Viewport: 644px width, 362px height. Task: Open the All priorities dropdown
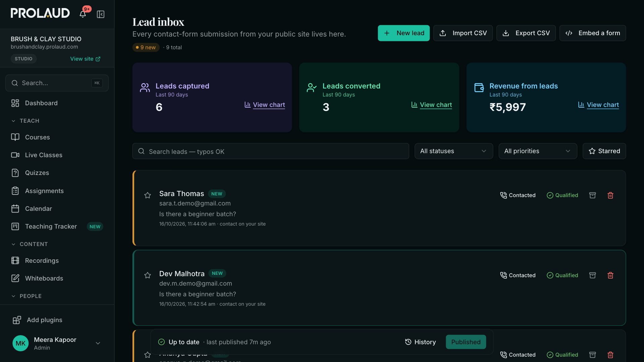(538, 151)
